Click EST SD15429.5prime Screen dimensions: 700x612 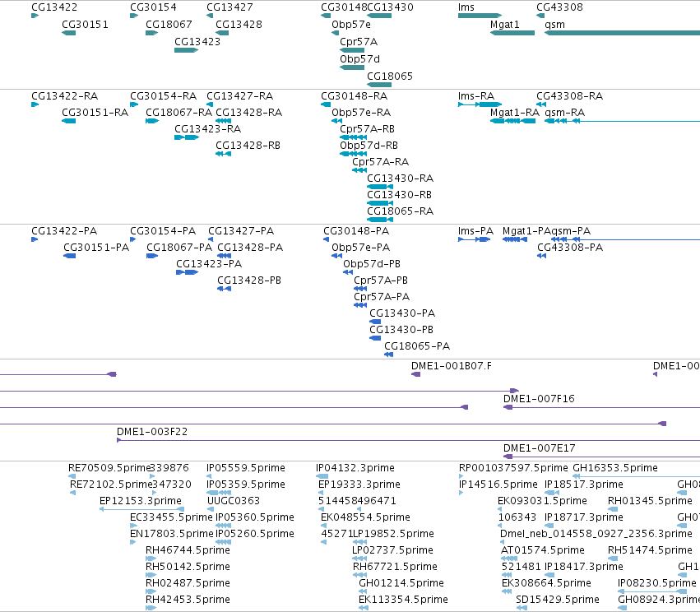point(522,608)
